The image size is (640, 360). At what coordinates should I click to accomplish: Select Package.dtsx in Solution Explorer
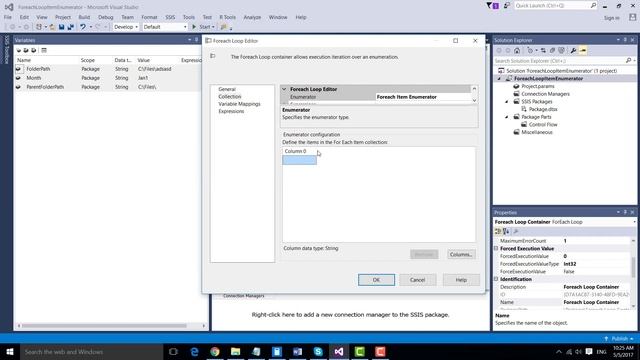click(x=543, y=109)
